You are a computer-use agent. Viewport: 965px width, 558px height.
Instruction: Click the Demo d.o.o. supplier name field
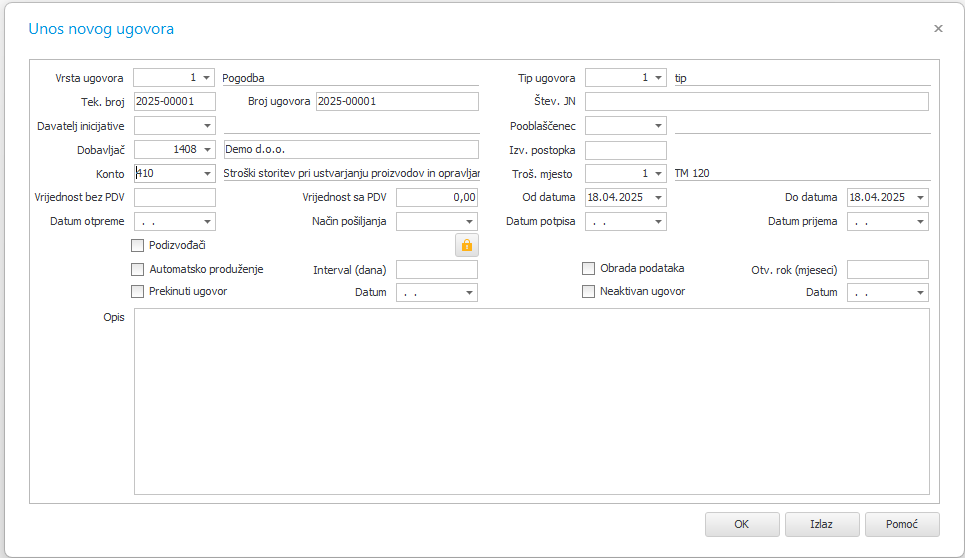(351, 149)
